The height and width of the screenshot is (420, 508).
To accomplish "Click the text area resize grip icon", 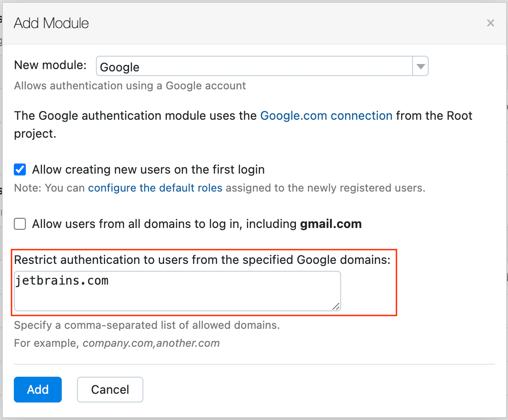I will point(336,306).
